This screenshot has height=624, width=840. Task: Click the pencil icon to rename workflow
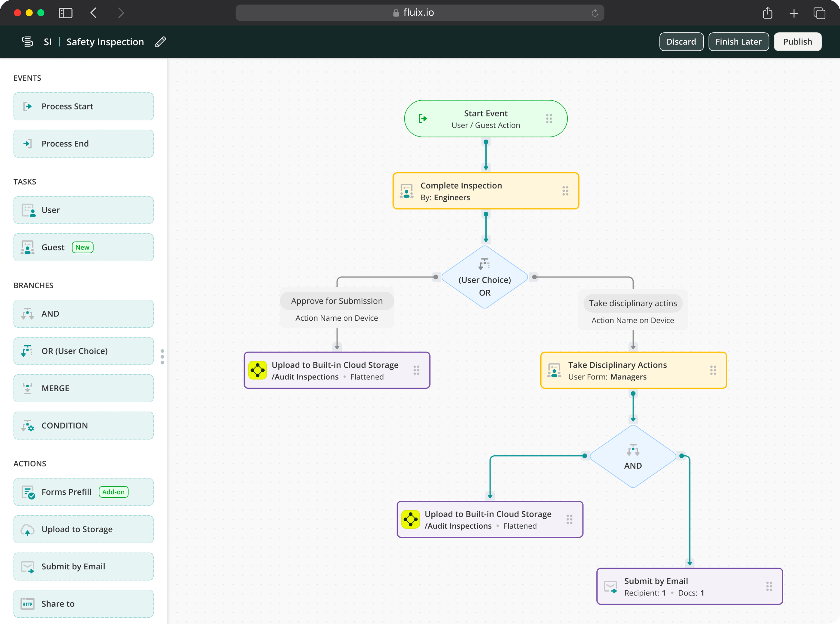click(x=160, y=41)
